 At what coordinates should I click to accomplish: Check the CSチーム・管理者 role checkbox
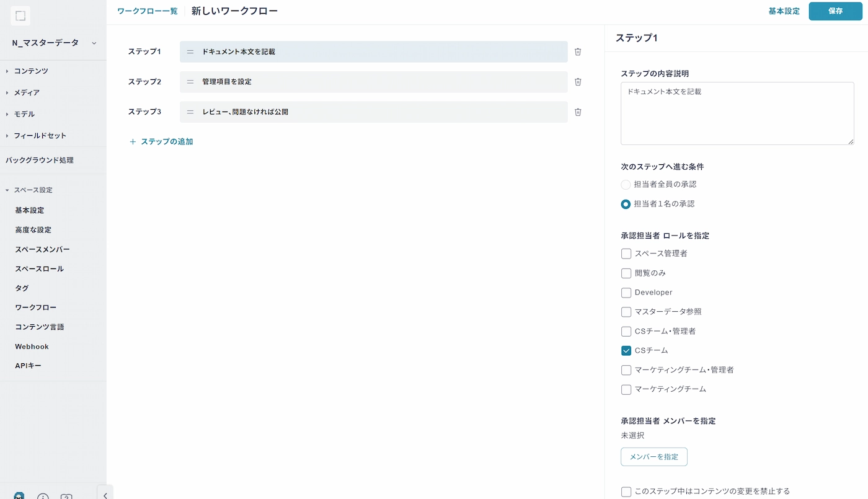[626, 331]
